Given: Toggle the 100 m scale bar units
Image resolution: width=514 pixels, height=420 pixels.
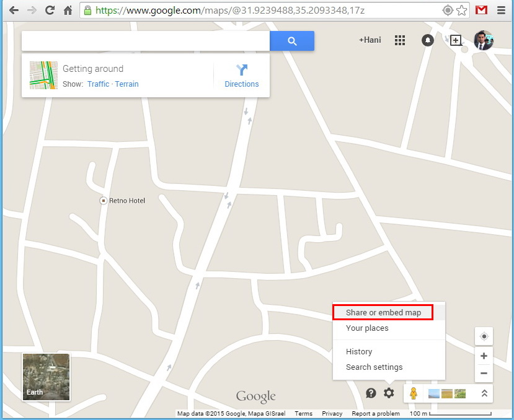Looking at the screenshot, I should coord(451,414).
